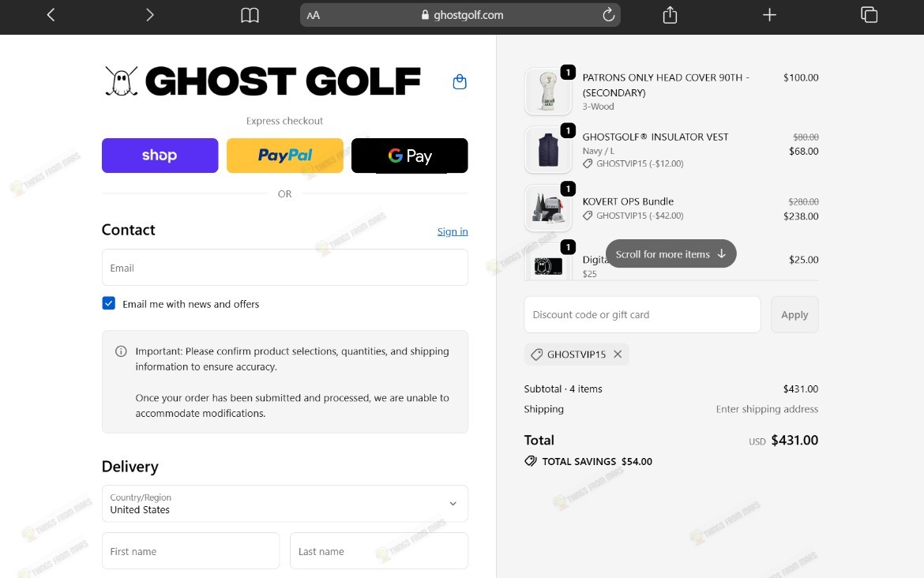Follow the Sign in link
This screenshot has width=924, height=578.
click(453, 231)
